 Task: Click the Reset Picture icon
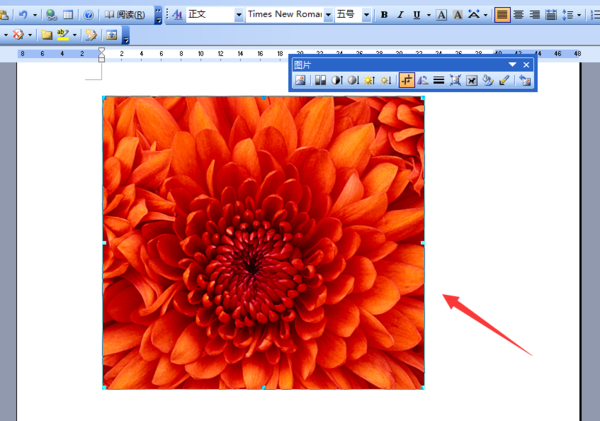coord(525,80)
